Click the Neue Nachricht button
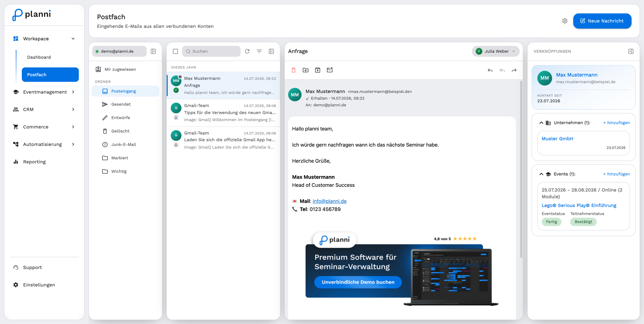This screenshot has width=644, height=324. click(602, 21)
